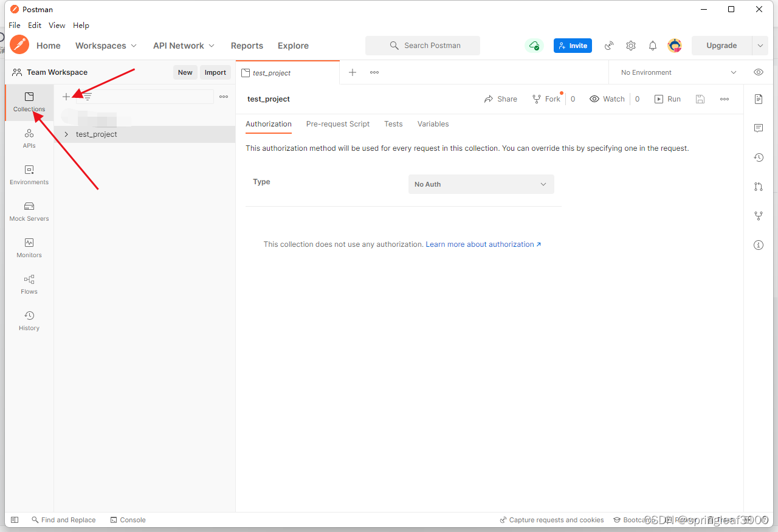Viewport: 778px width, 532px height.
Task: Open Learn more about authorization link
Action: click(483, 244)
